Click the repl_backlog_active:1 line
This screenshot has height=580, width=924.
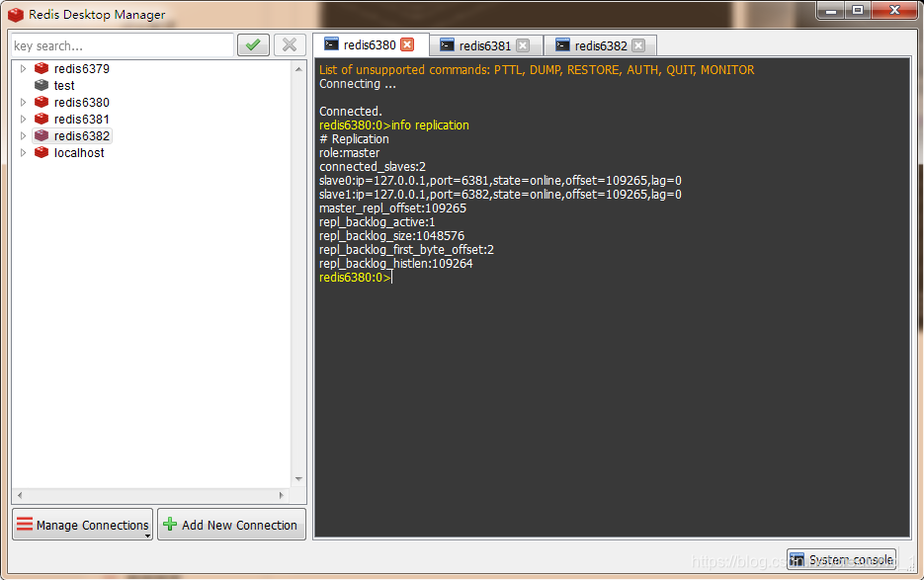(378, 221)
